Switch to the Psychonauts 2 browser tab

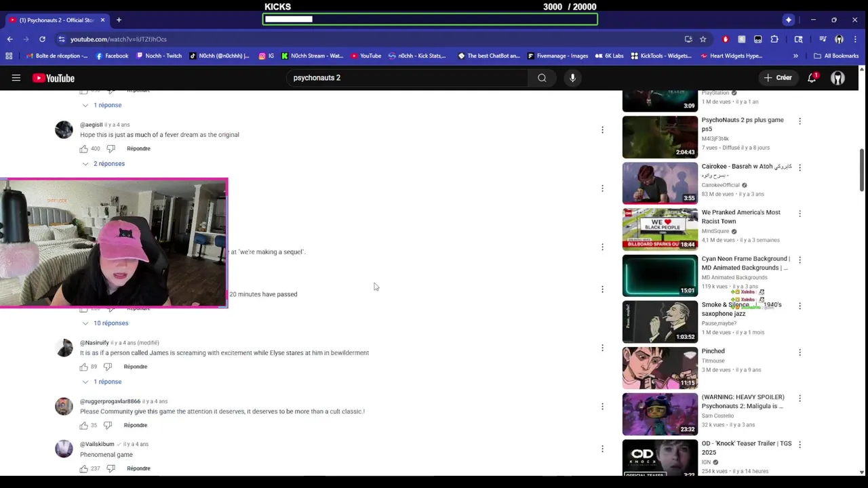56,20
